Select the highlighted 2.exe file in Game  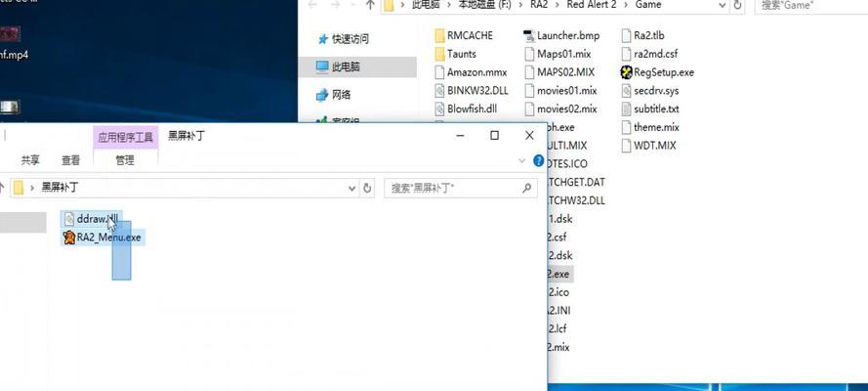559,274
